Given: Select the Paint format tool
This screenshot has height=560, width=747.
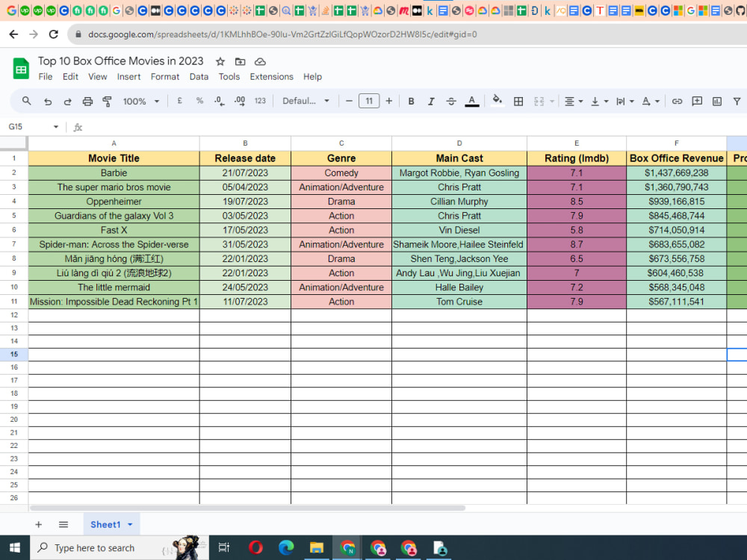Looking at the screenshot, I should [x=107, y=102].
